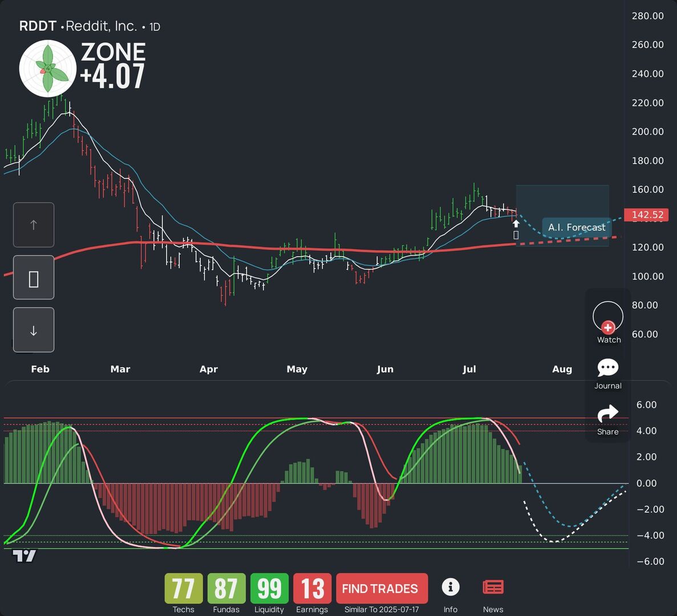
Task: Share this RDDT chart
Action: click(608, 420)
